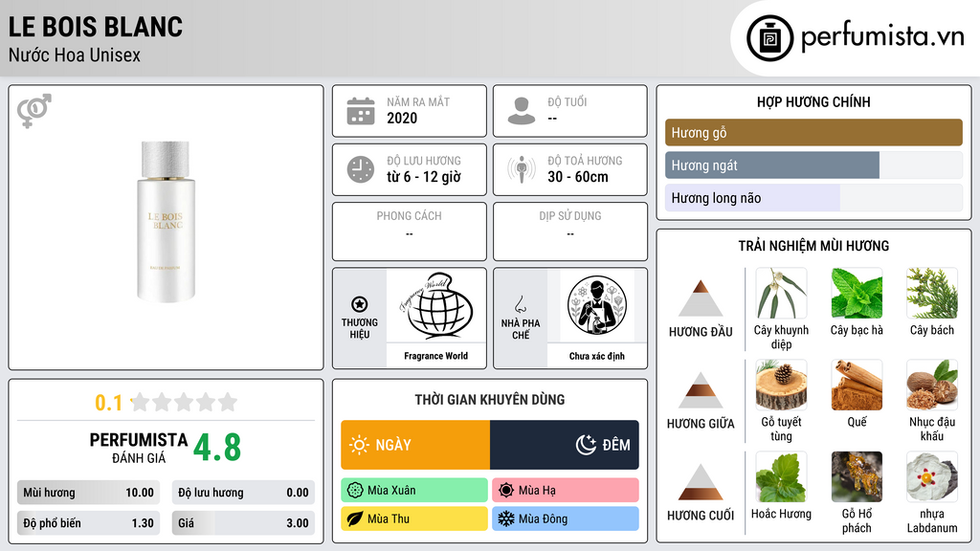
Task: Click the moon icon in Đêm bar
Action: point(586,445)
